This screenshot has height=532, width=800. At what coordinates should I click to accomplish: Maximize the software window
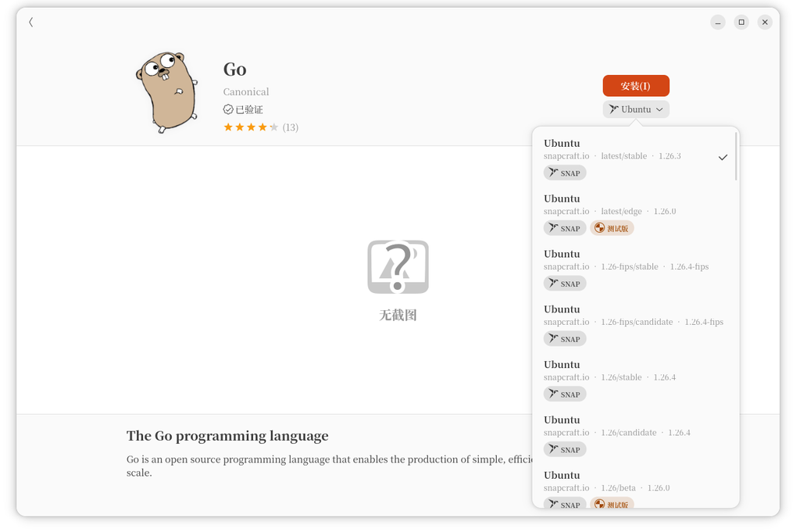pyautogui.click(x=741, y=22)
